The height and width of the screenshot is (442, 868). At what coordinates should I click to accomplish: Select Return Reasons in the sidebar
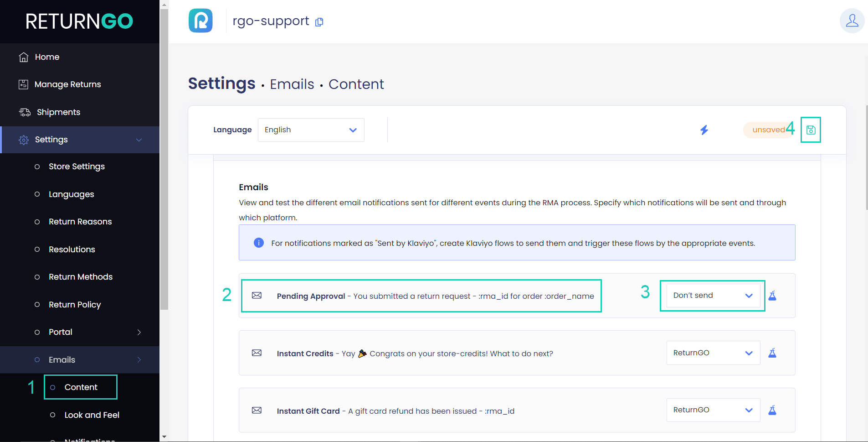(x=80, y=221)
